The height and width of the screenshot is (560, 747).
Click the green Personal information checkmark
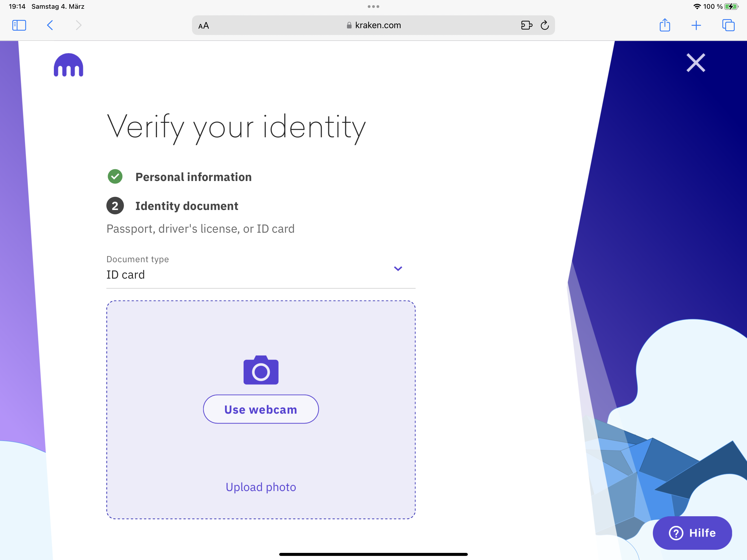115,176
